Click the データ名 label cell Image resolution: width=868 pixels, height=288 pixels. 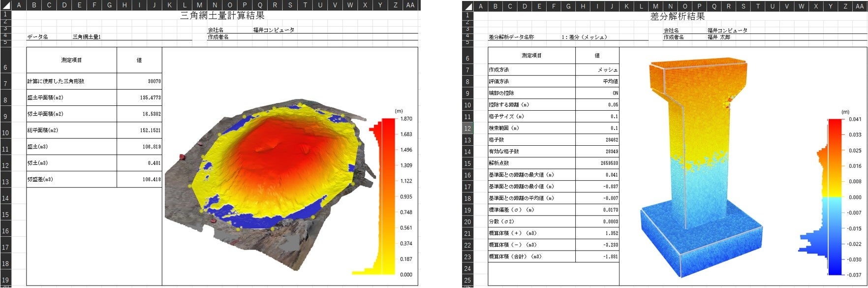37,37
